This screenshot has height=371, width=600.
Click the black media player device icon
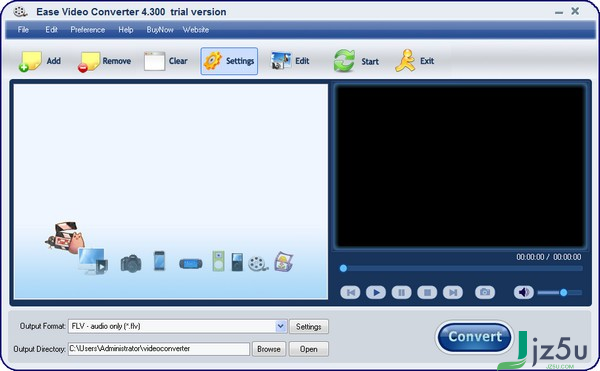coord(237,262)
